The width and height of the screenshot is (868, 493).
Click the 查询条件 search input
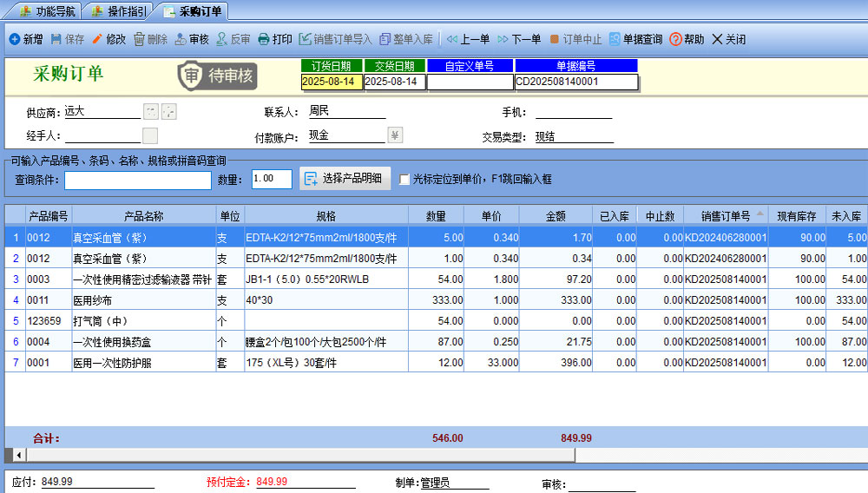point(138,180)
